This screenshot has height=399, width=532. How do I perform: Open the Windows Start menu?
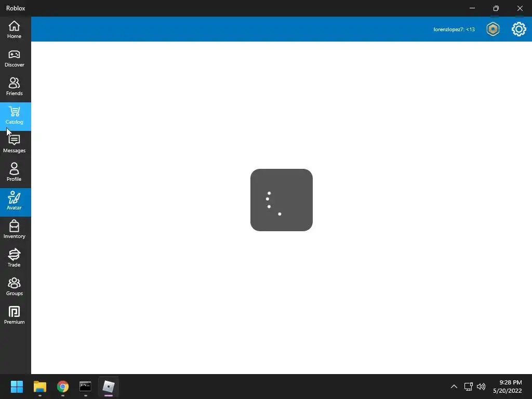click(x=17, y=387)
